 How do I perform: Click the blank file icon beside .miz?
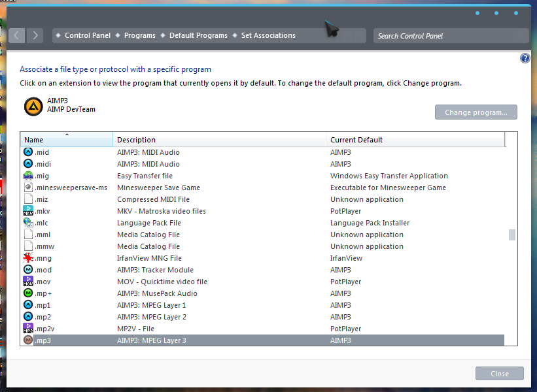pyautogui.click(x=28, y=199)
